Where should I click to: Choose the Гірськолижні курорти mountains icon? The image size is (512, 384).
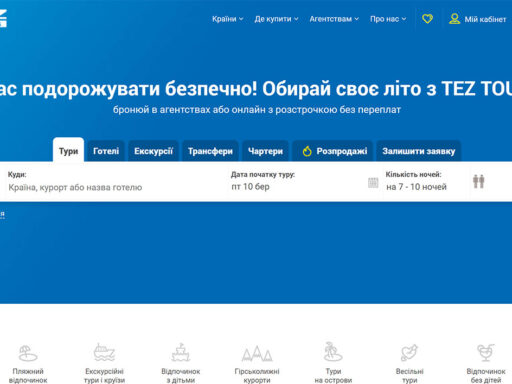click(257, 354)
